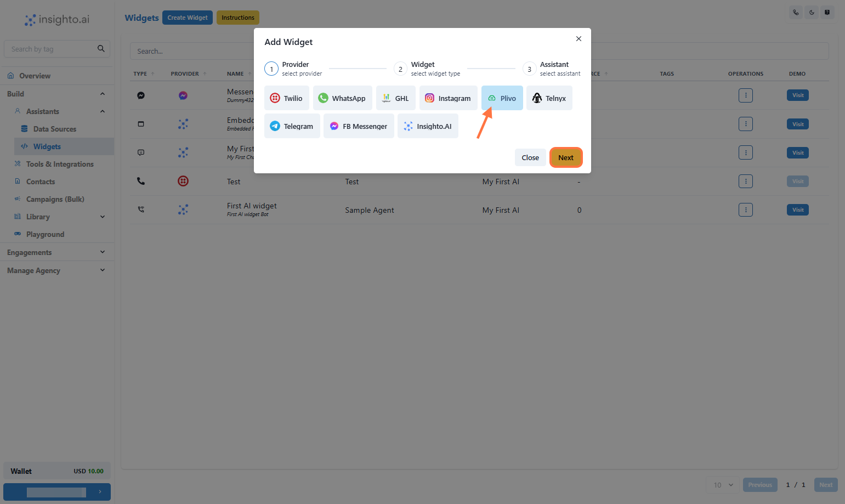The width and height of the screenshot is (845, 504).
Task: Open Contacts in sidebar
Action: tap(40, 182)
